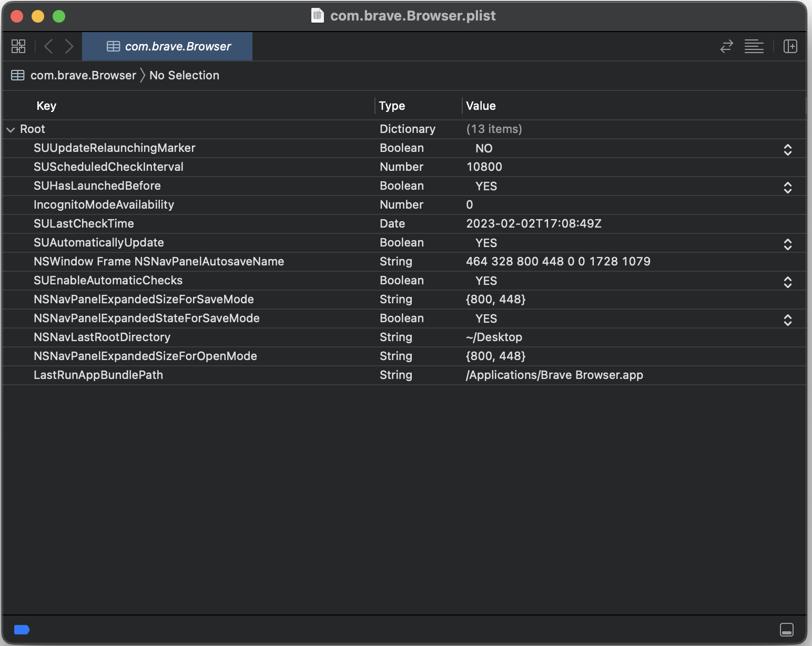Click the Value column header

(x=481, y=106)
